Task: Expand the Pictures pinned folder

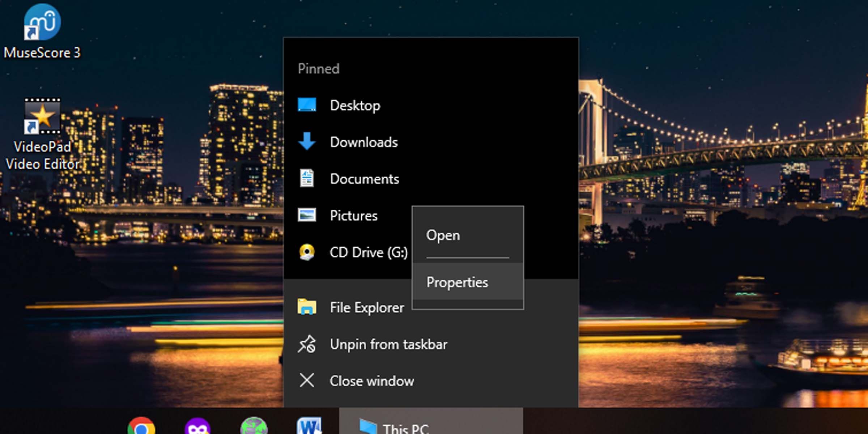Action: point(354,215)
